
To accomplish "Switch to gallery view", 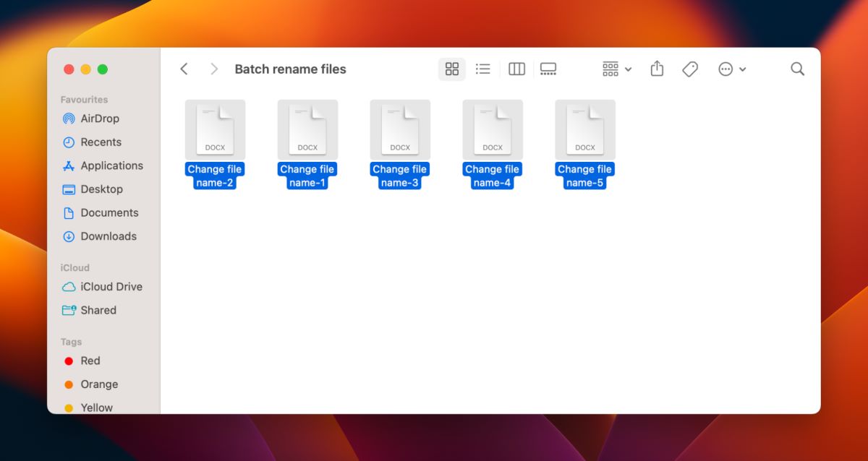I will point(548,69).
